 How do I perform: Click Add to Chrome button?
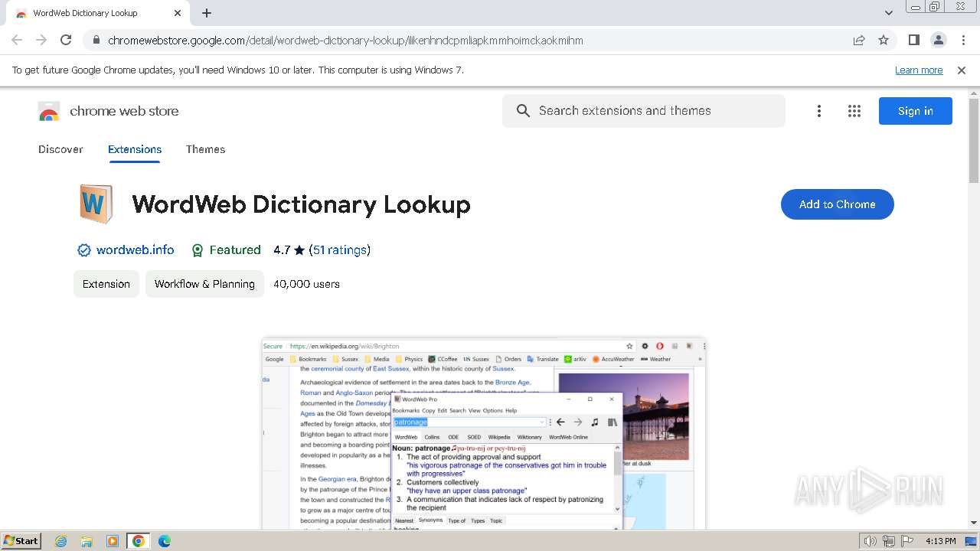coord(838,204)
